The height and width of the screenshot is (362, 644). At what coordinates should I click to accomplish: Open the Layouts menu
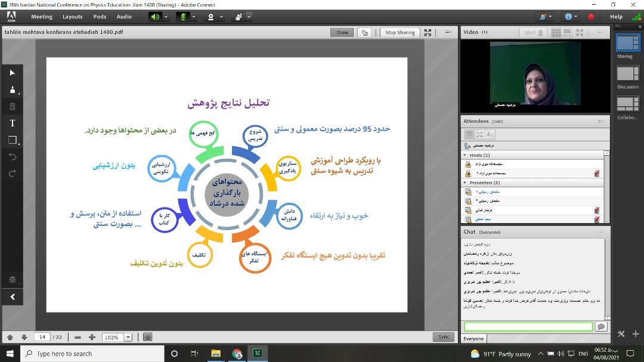coord(72,17)
